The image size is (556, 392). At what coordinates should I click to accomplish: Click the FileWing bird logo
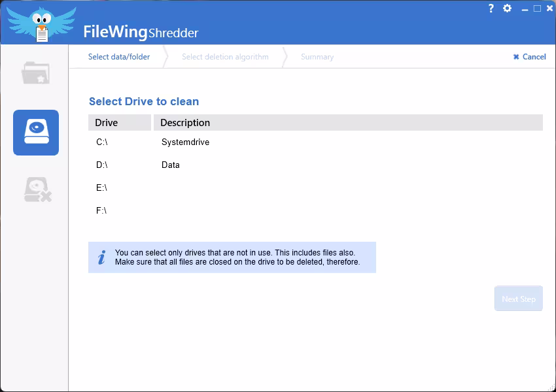tap(41, 24)
